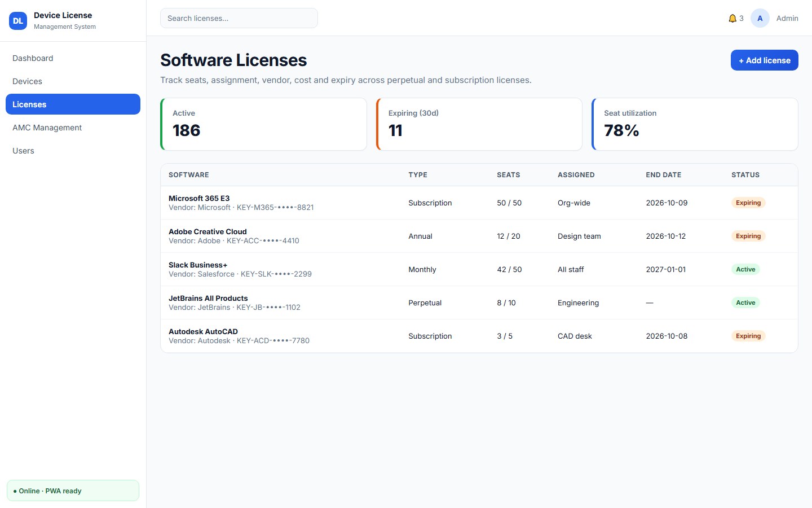Click Expiring badge for Autodesk AutoCAD
Image resolution: width=812 pixels, height=508 pixels.
click(x=748, y=336)
